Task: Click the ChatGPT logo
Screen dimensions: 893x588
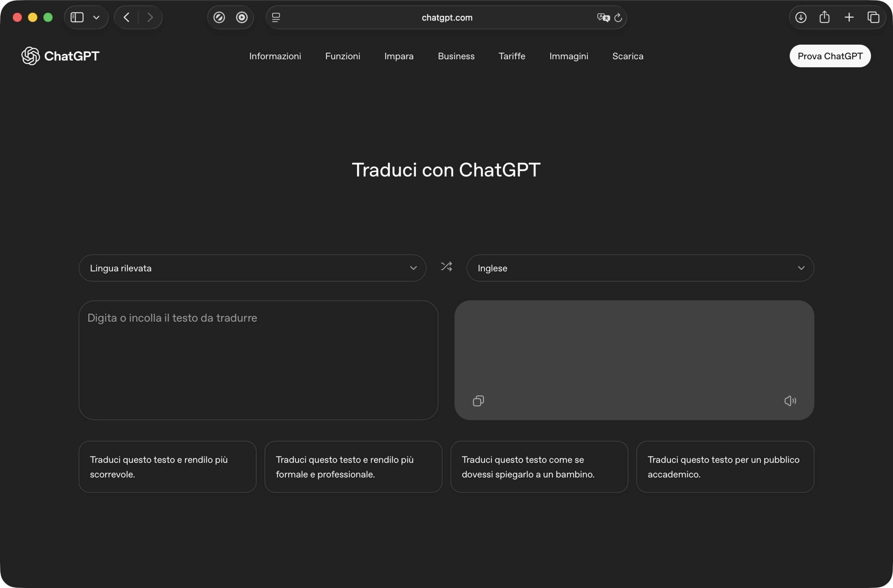Action: pos(60,56)
